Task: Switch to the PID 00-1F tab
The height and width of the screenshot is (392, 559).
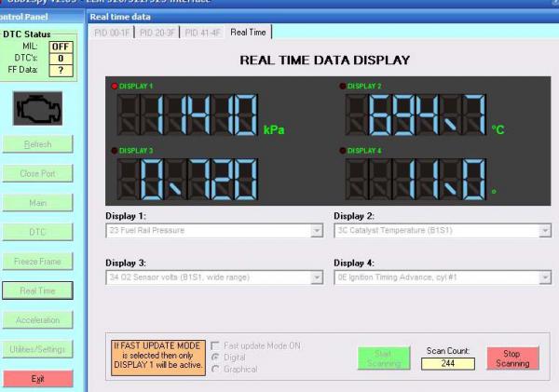Action: click(x=115, y=33)
